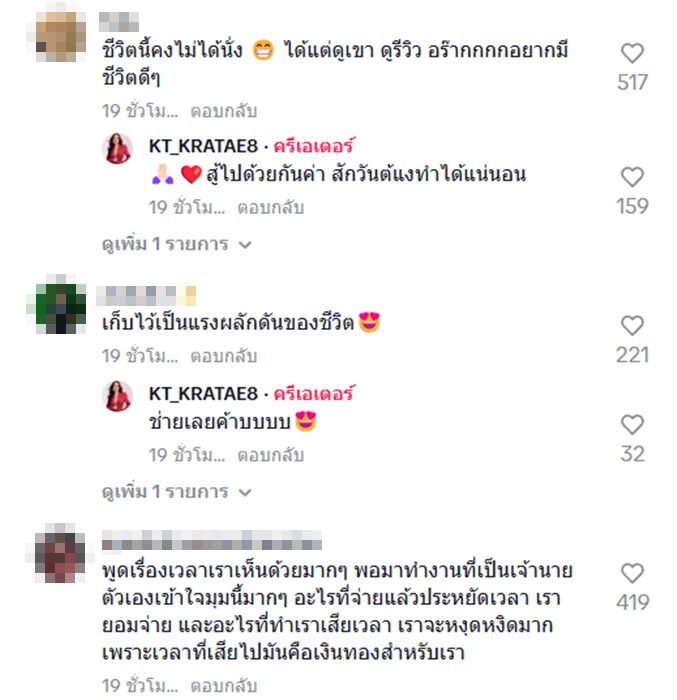Open KT_KRATAE8 avatar in second reply
677x700 pixels.
[117, 396]
